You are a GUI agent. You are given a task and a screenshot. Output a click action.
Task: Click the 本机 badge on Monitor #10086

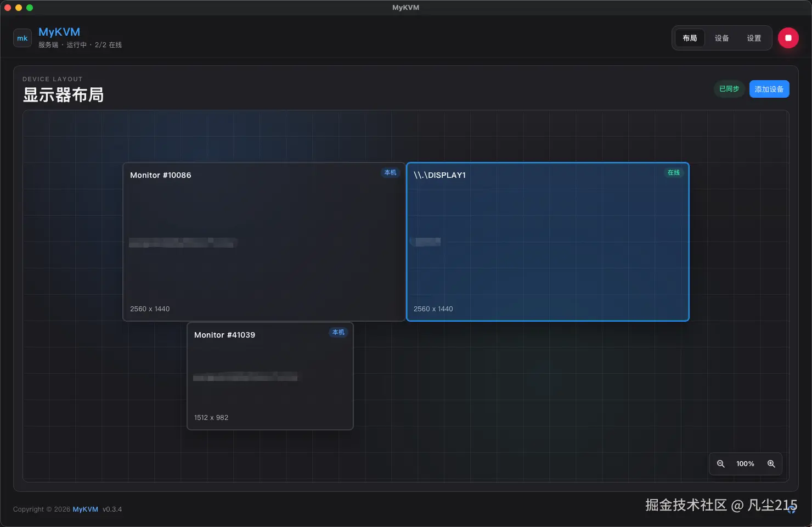point(390,172)
